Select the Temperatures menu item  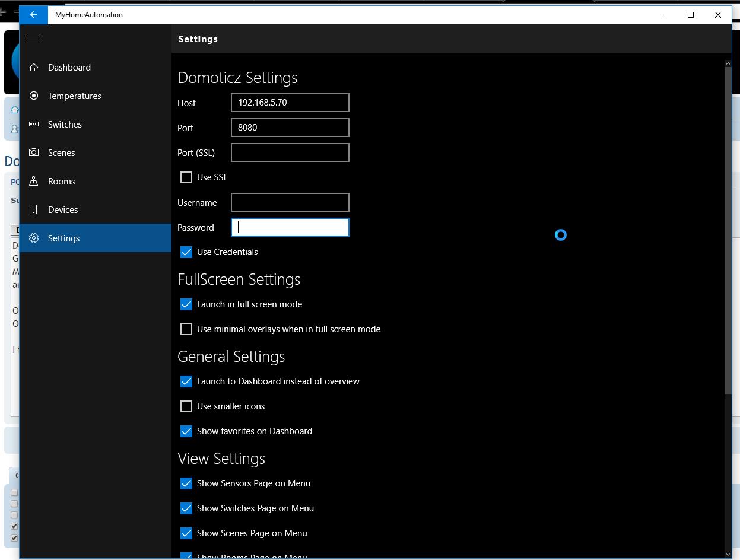pos(75,96)
